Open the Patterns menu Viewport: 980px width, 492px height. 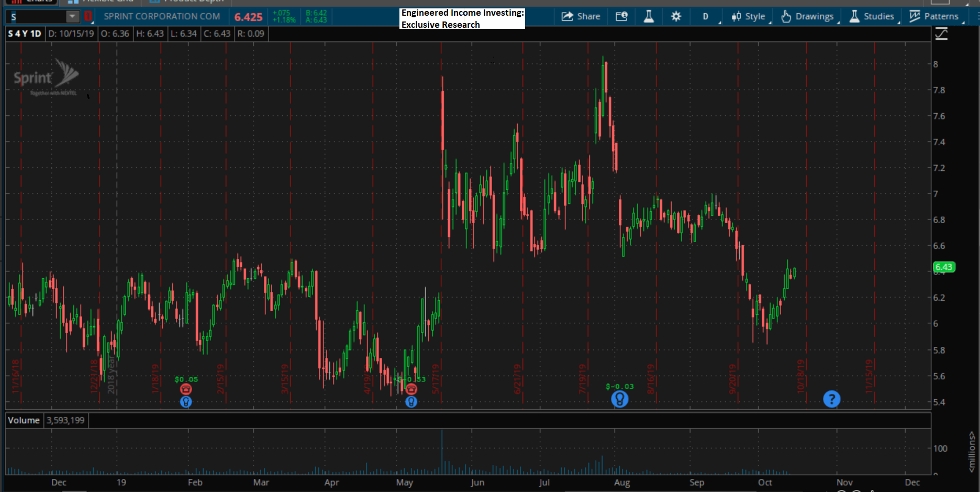[935, 16]
